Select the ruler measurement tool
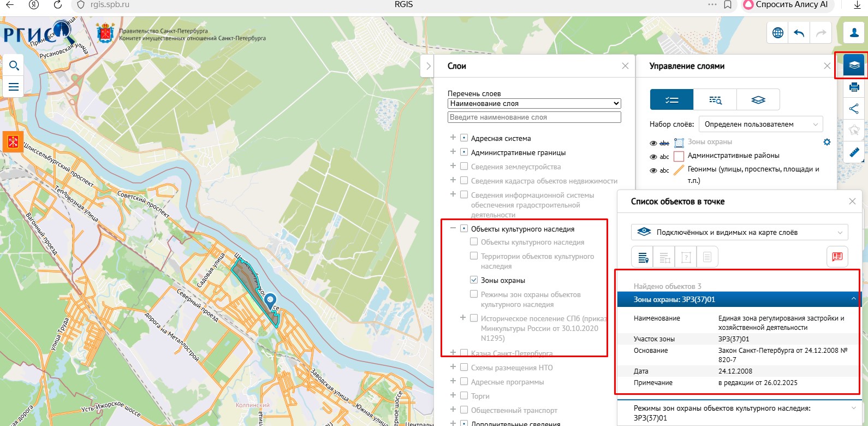 click(x=854, y=152)
